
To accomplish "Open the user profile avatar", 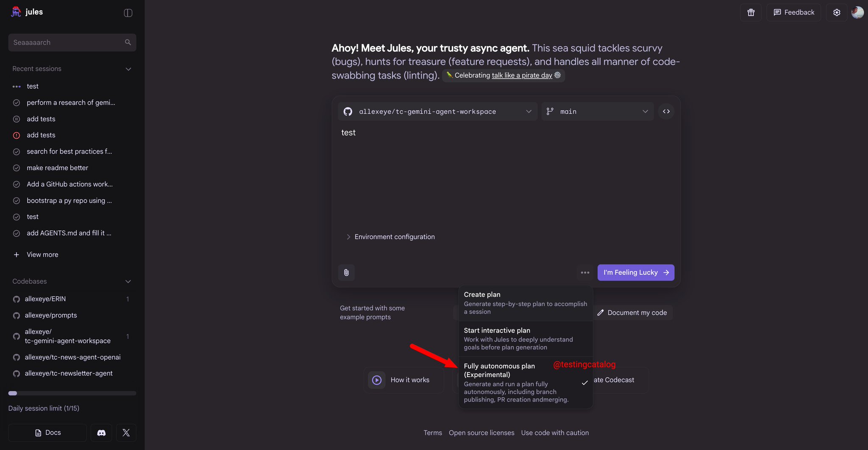I will click(x=857, y=12).
